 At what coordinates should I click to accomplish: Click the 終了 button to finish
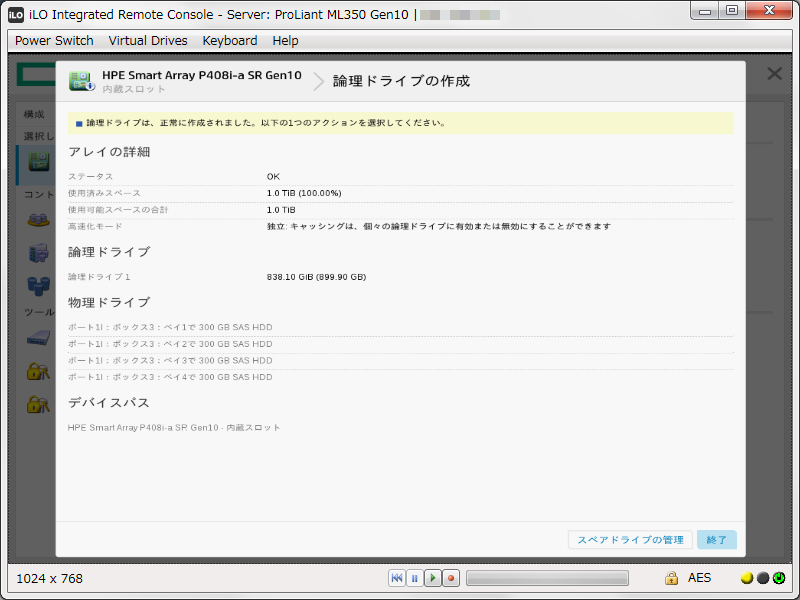click(x=716, y=539)
